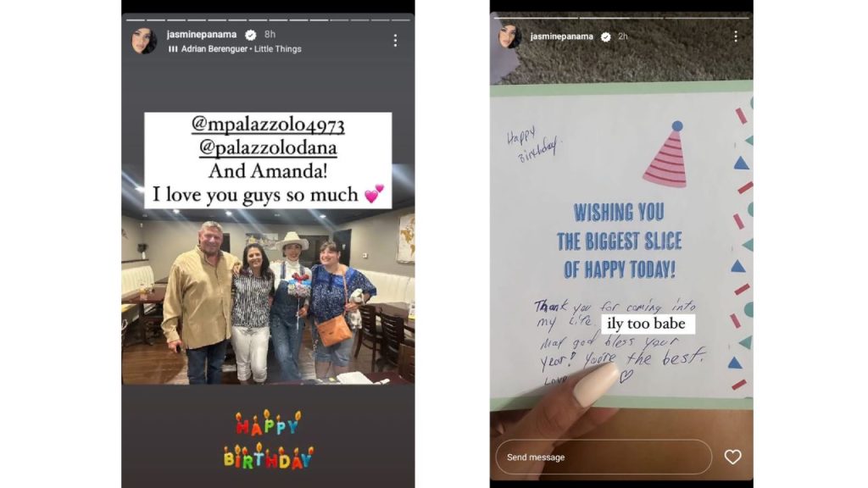Open the Adrian Berenguer Little Things song

coord(242,49)
